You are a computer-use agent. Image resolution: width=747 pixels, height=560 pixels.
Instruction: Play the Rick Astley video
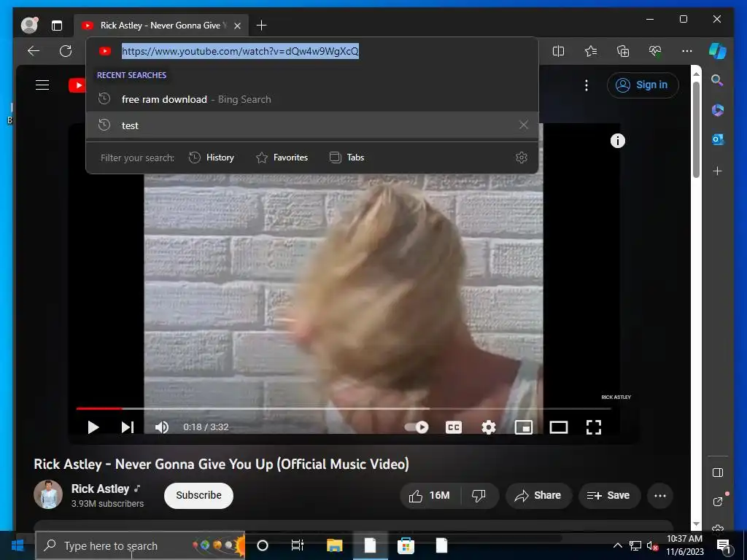[93, 427]
